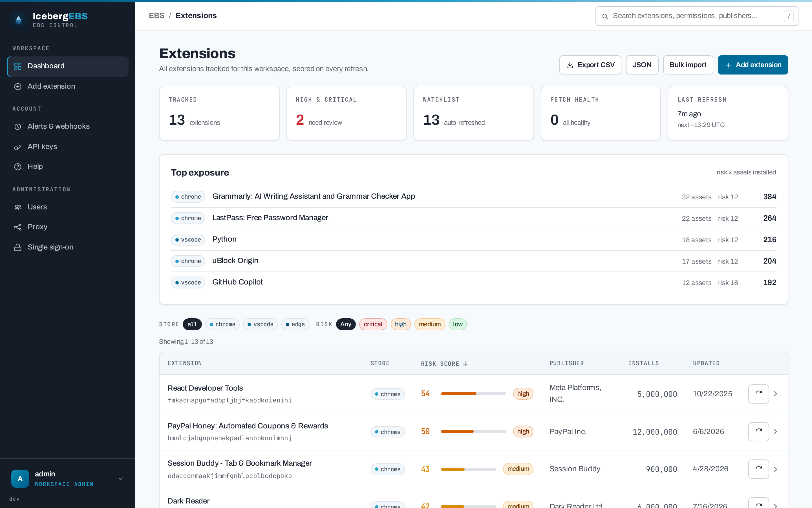Viewport: 812px width, 508px height.
Task: Click the Alerts & webhooks clock icon
Action: coord(18,127)
